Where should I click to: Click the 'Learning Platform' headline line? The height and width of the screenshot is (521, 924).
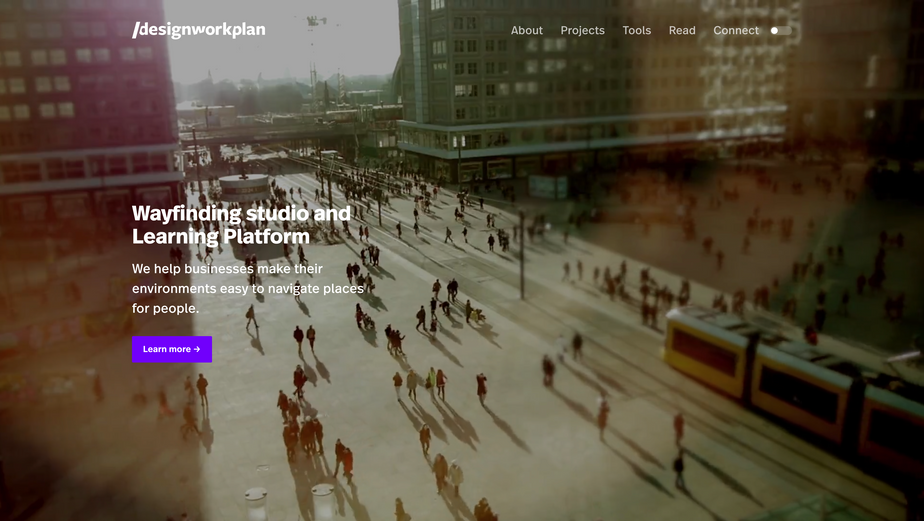[220, 237]
